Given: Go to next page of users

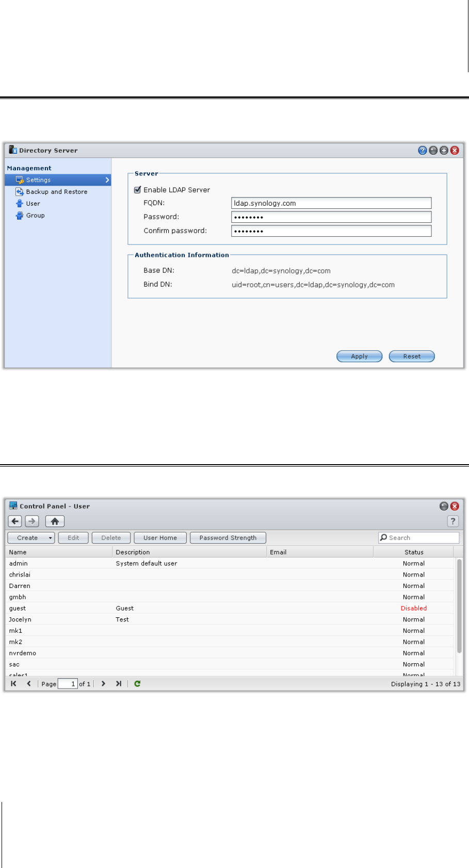Looking at the screenshot, I should click(103, 684).
